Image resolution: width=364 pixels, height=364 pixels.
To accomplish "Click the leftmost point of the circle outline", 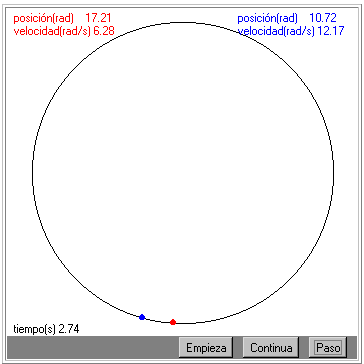I will tap(33, 173).
